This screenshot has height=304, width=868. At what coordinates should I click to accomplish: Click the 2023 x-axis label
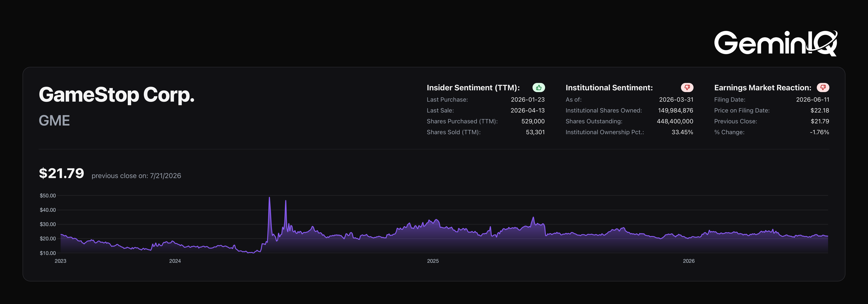click(60, 261)
